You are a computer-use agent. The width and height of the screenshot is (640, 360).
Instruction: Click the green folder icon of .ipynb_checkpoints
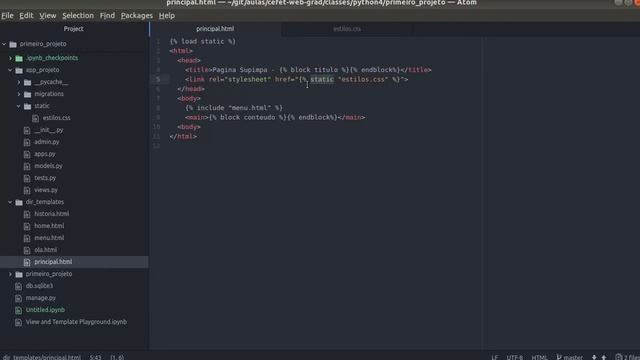click(x=19, y=58)
